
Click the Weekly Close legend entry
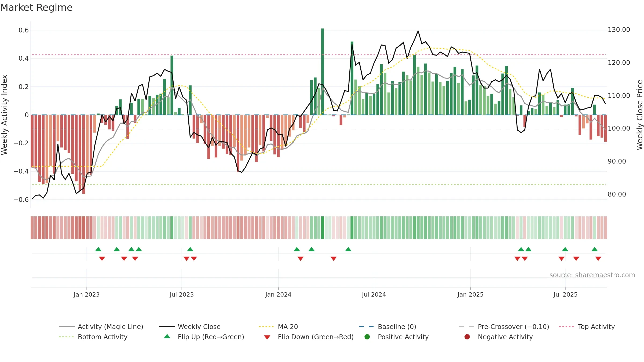(190, 327)
